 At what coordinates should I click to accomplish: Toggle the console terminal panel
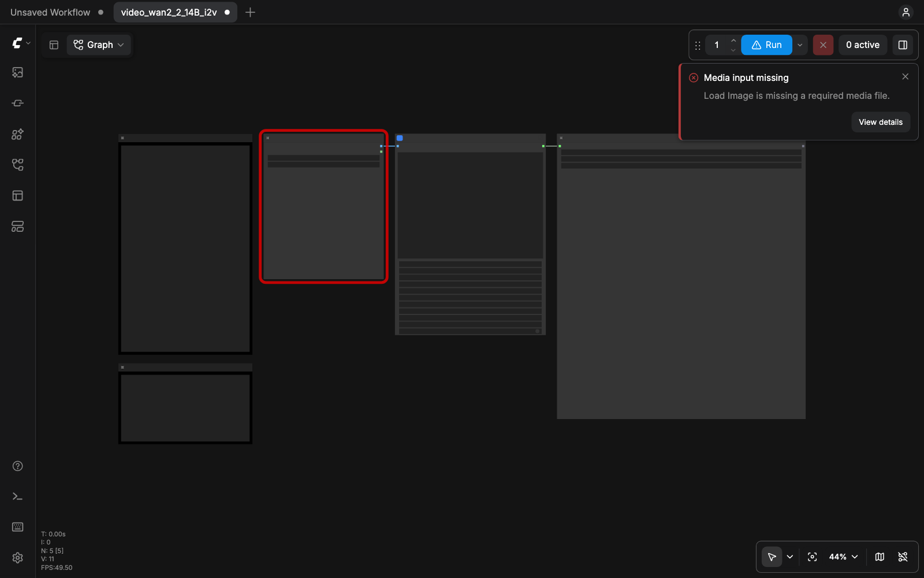pos(18,497)
